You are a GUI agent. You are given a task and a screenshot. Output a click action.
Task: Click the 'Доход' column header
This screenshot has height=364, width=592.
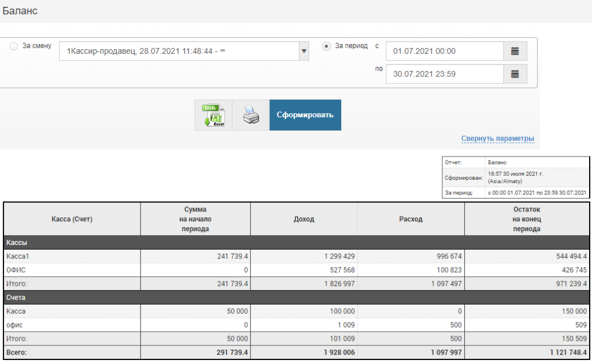pos(304,219)
